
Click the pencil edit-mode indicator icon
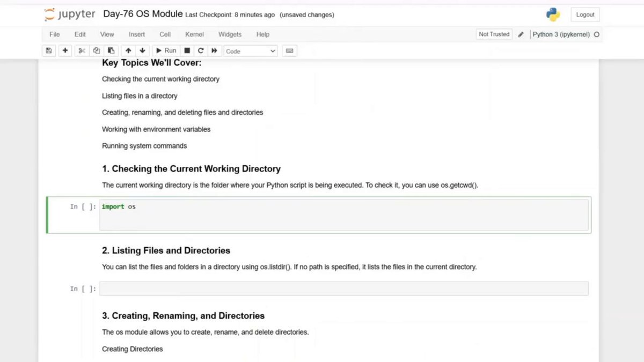pyautogui.click(x=521, y=34)
